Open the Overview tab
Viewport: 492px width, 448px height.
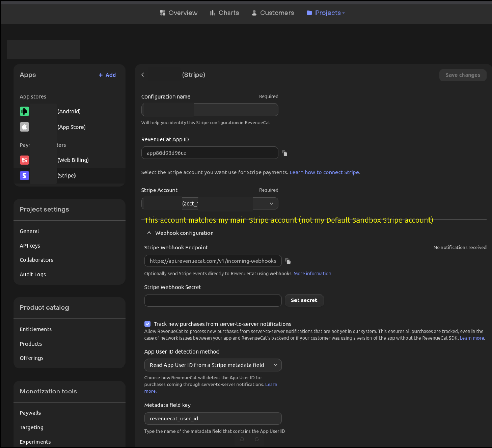tap(179, 13)
